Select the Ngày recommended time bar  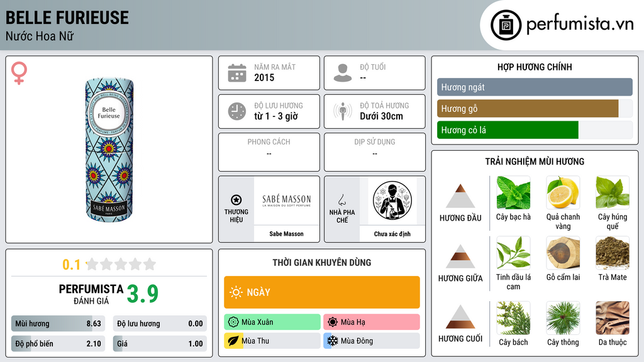tap(322, 292)
